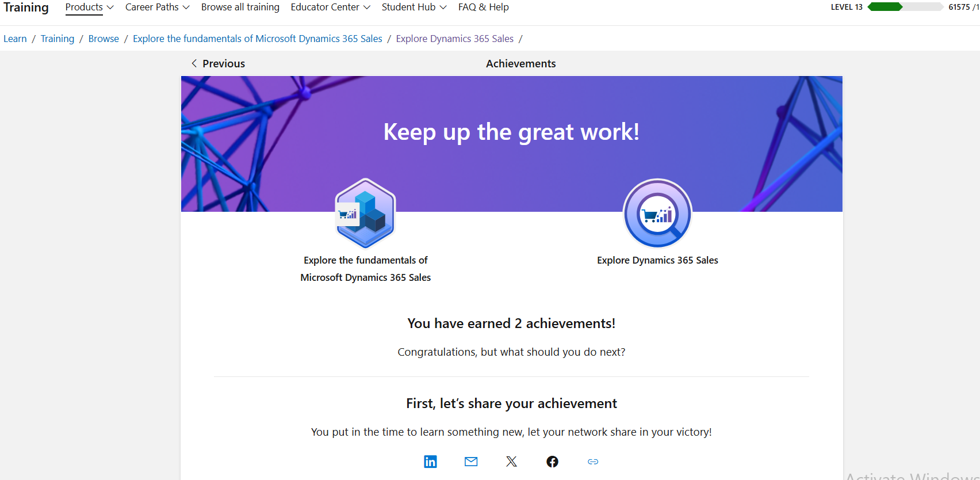Click 'You put in the time to learn' sentence
The image size is (980, 480).
(511, 432)
